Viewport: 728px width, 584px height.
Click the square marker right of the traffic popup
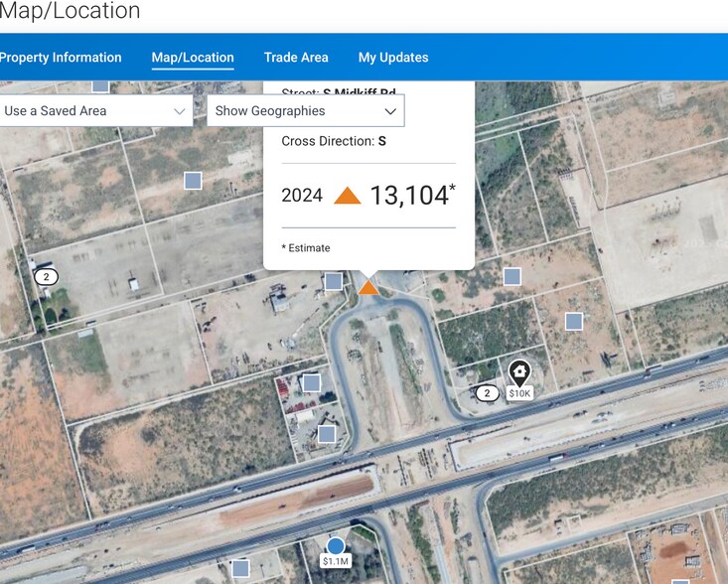coord(511,276)
